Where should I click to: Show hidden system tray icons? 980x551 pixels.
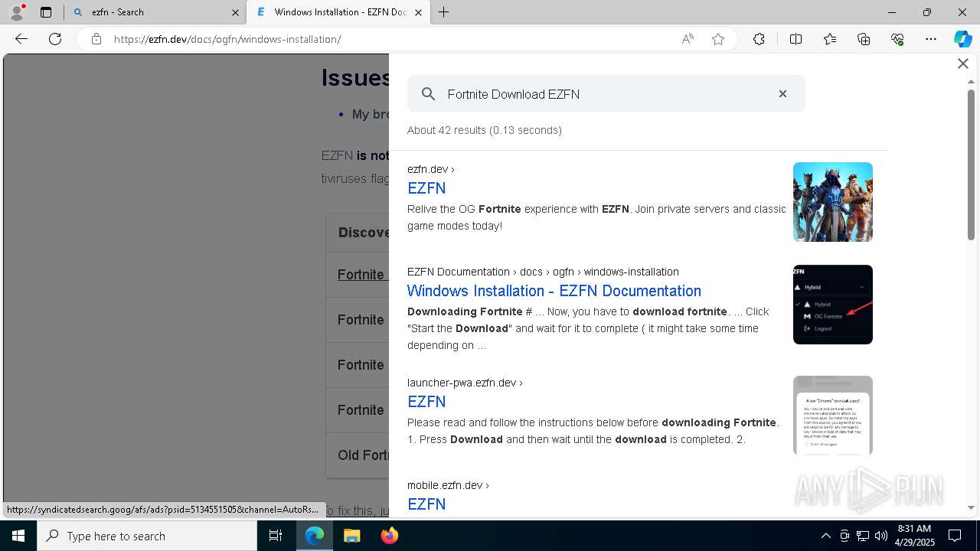826,536
